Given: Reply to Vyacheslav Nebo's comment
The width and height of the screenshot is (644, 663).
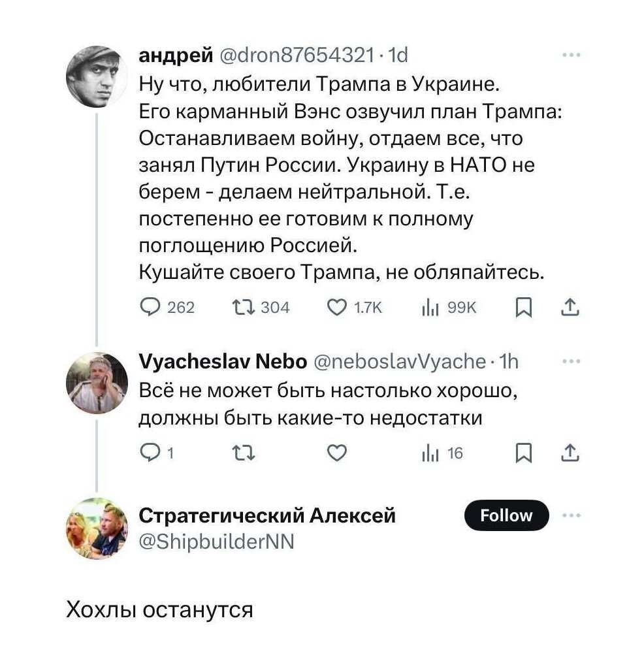Looking at the screenshot, I should [x=150, y=453].
